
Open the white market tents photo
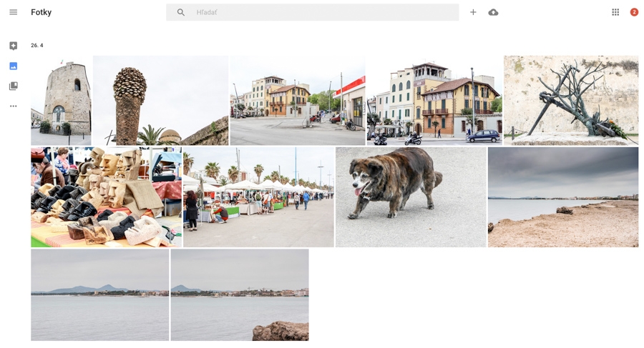click(258, 197)
